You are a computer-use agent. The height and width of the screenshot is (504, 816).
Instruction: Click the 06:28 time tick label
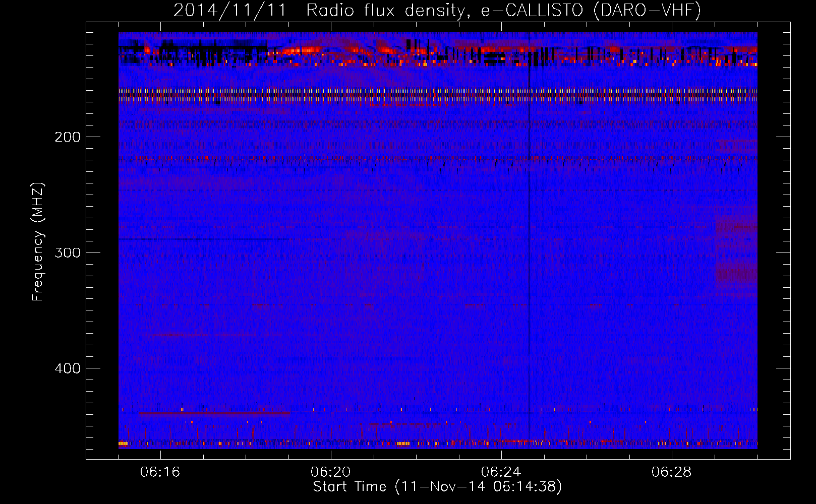(x=672, y=472)
